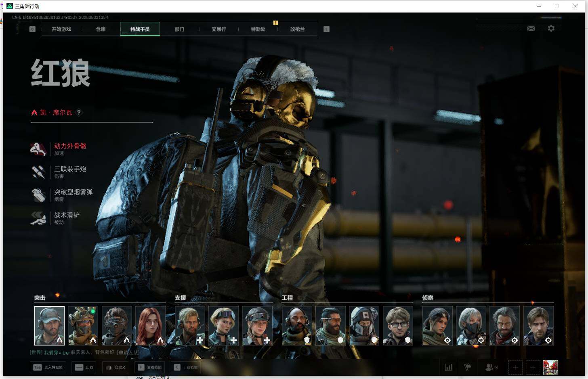Select the 战术滑铲 passive skill icon
Viewport: 588px width, 379px height.
[38, 218]
